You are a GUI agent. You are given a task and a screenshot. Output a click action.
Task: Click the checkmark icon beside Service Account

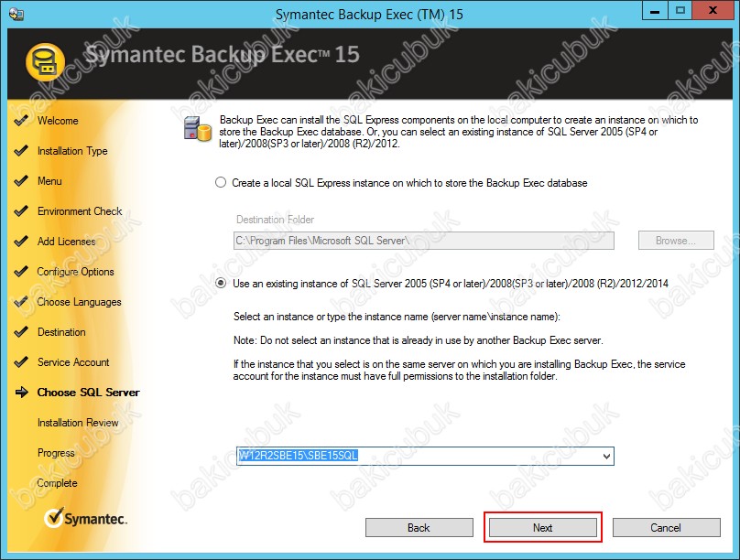[21, 362]
